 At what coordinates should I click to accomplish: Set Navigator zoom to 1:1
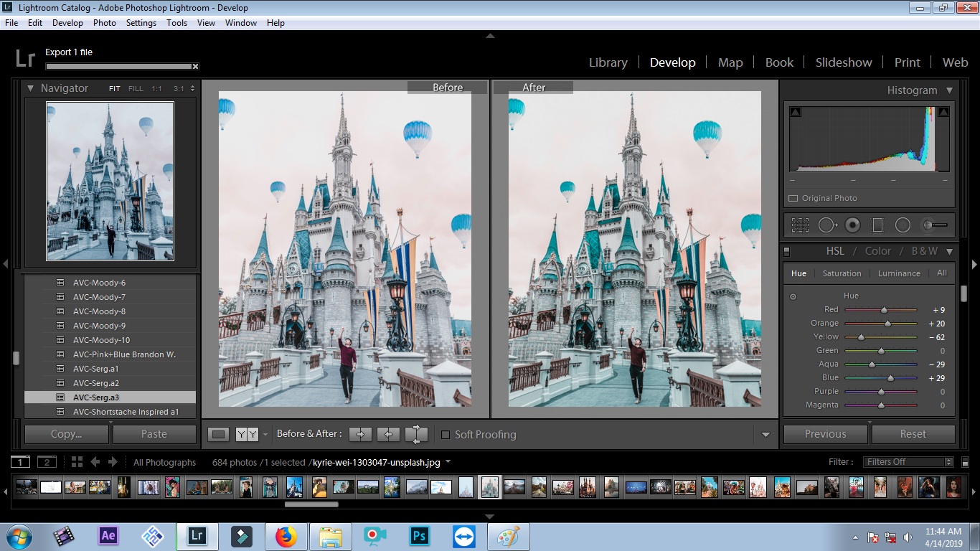pos(156,89)
